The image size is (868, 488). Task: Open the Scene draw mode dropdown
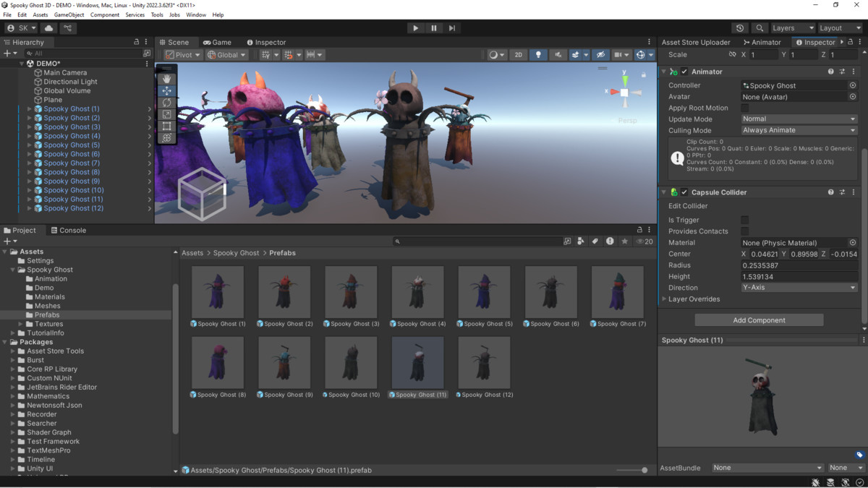click(497, 55)
